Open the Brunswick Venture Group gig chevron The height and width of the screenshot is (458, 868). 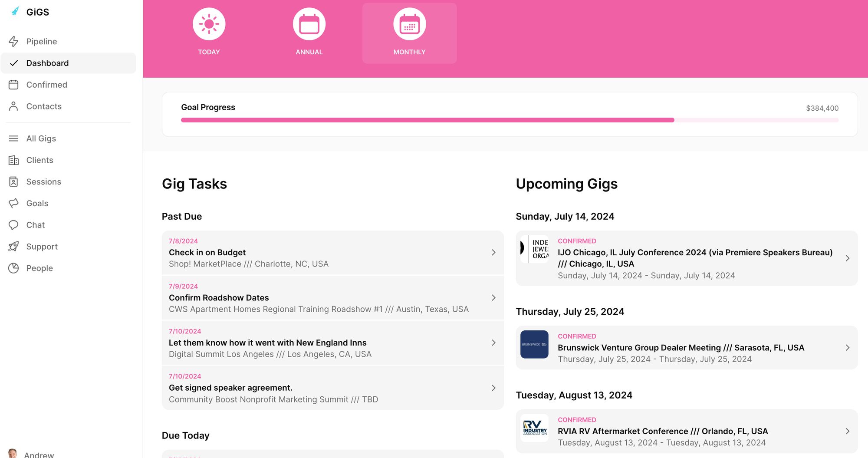pyautogui.click(x=847, y=348)
